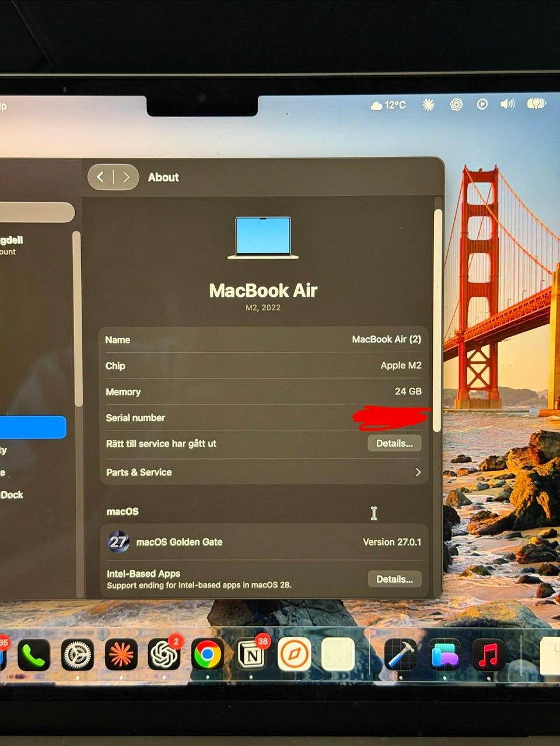Image resolution: width=560 pixels, height=746 pixels.
Task: Click Details for Intel-Based Apps
Action: tap(394, 579)
